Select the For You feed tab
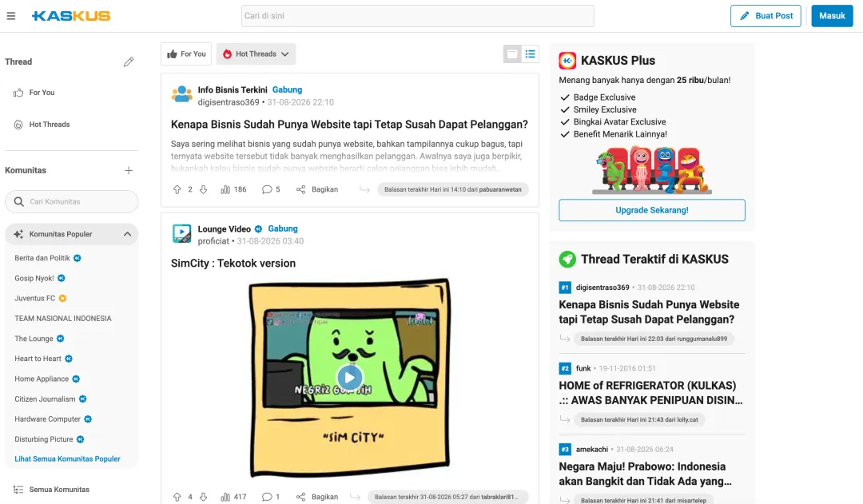Viewport: 863px width, 504px height. point(186,54)
